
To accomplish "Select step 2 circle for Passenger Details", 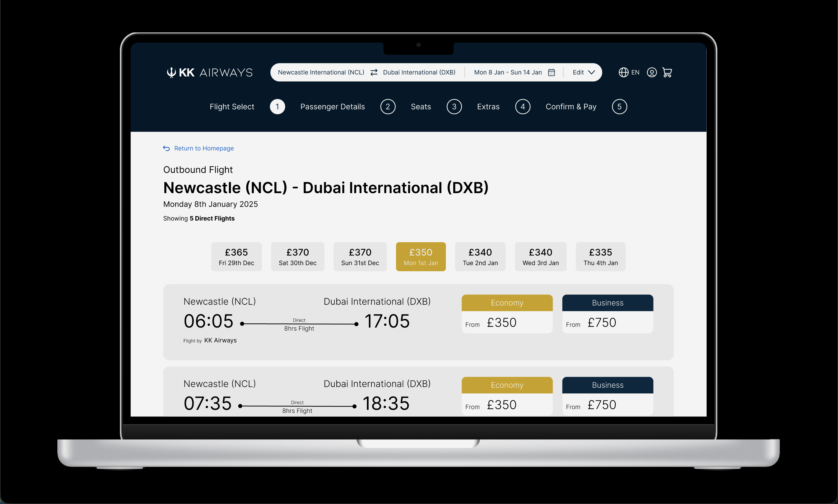I will (388, 107).
